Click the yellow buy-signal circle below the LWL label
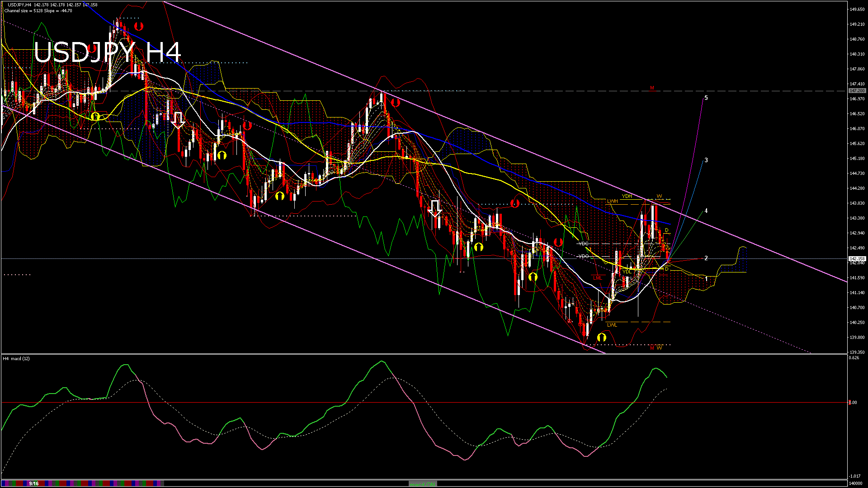The height and width of the screenshot is (488, 868). coord(601,337)
